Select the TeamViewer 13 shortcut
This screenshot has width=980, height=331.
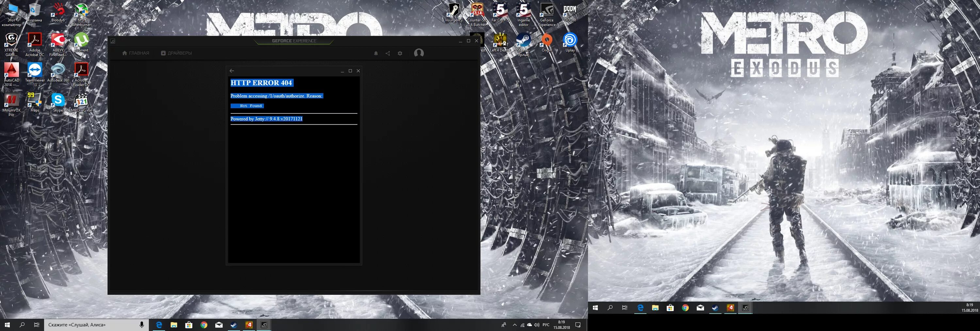35,74
